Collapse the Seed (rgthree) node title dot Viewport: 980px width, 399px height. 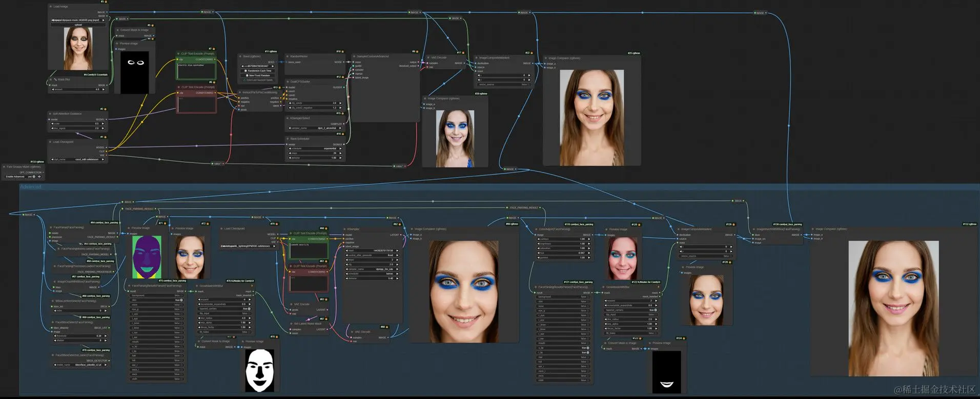tap(240, 56)
